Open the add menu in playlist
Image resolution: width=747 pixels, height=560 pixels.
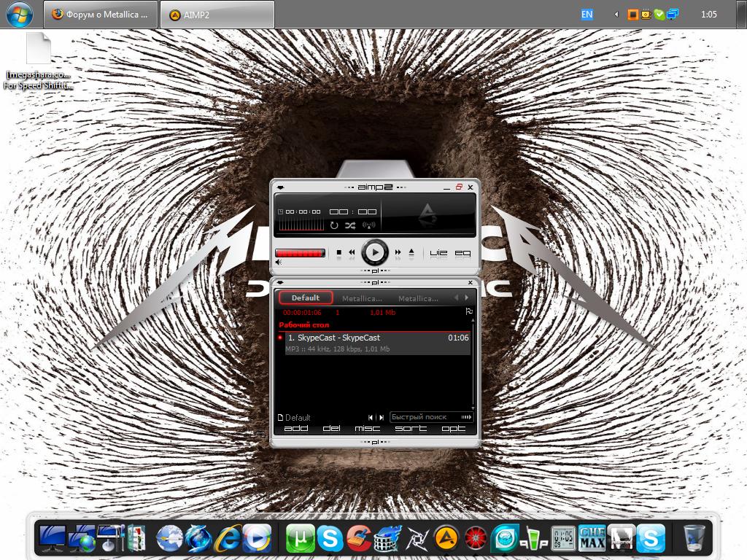(x=295, y=429)
